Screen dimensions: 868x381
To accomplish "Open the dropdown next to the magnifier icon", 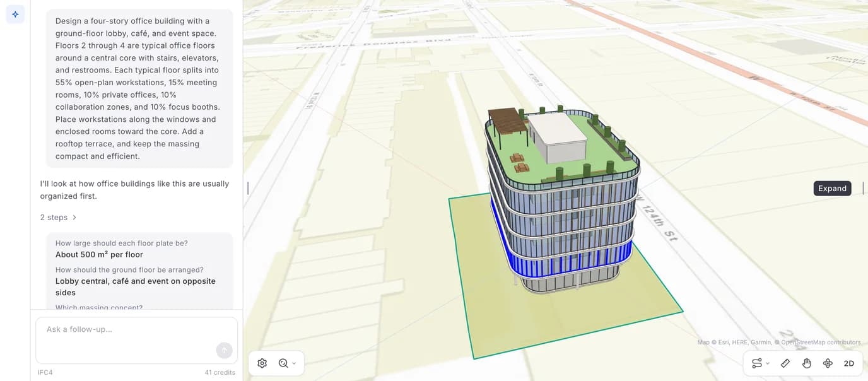I will pos(294,363).
